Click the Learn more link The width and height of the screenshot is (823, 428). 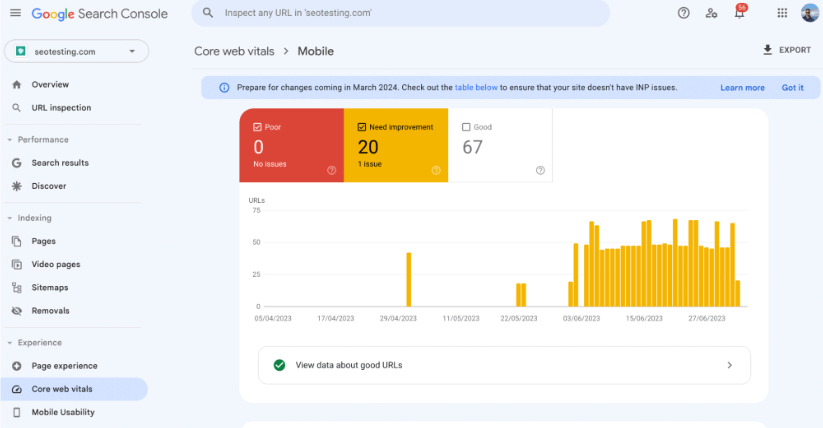742,88
